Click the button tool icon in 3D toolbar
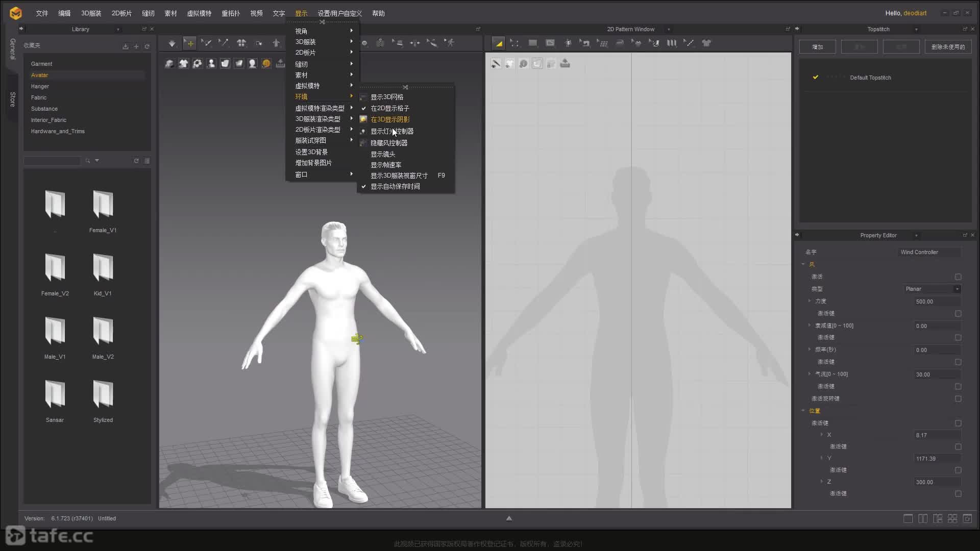This screenshot has height=551, width=980. click(x=364, y=43)
